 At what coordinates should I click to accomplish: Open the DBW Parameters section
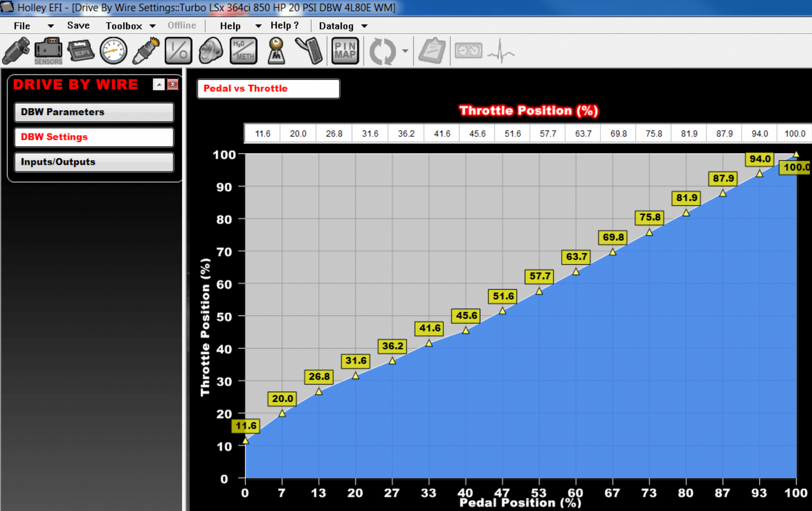(x=94, y=112)
